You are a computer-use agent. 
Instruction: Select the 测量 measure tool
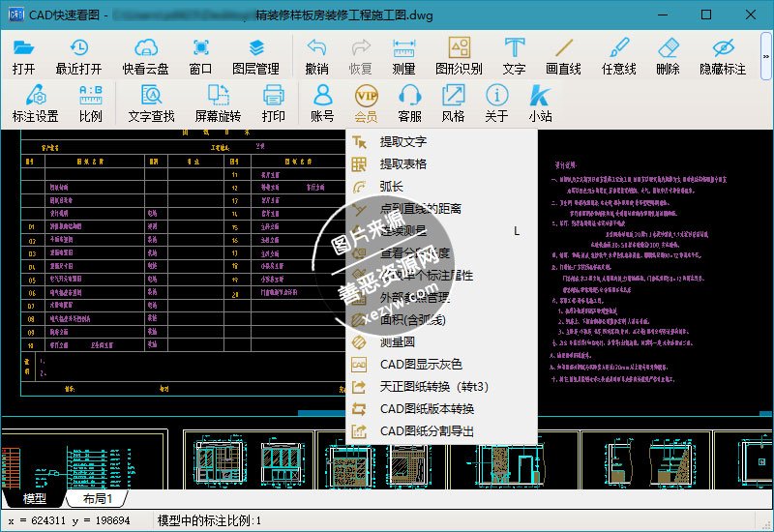[403, 57]
